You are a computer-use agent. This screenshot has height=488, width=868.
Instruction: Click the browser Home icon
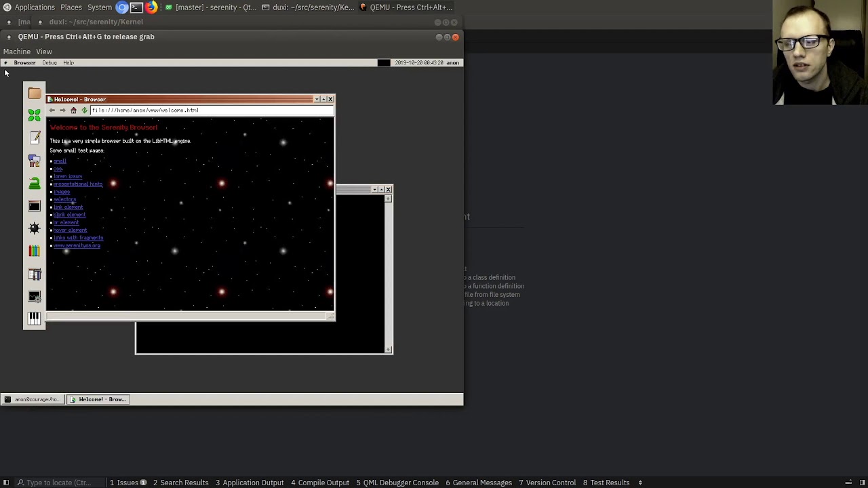(73, 110)
